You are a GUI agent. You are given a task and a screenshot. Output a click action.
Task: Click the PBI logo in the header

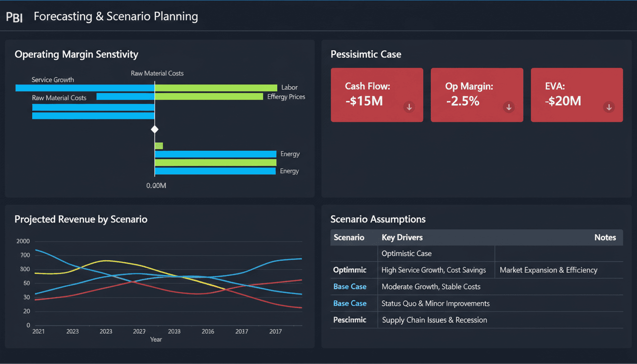pos(14,18)
